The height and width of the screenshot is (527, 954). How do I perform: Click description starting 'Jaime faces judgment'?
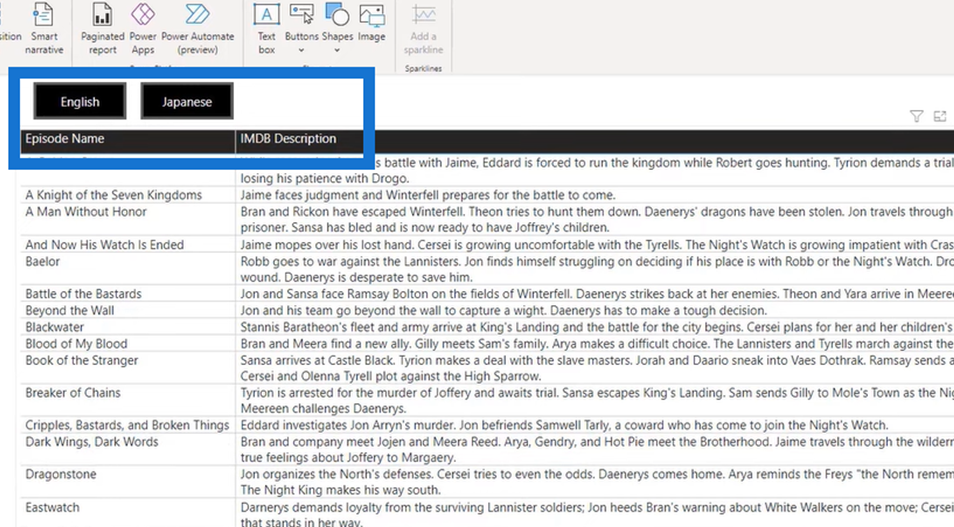[428, 195]
